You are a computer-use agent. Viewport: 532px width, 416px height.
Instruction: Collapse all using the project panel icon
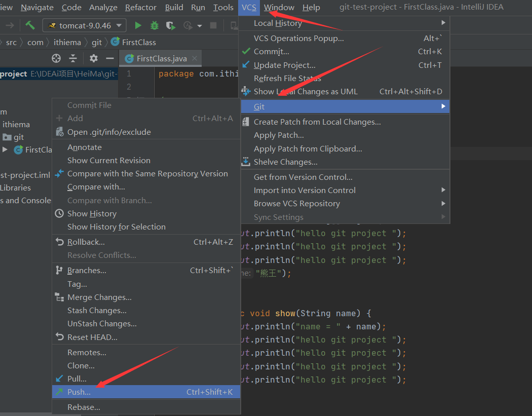[x=73, y=58]
